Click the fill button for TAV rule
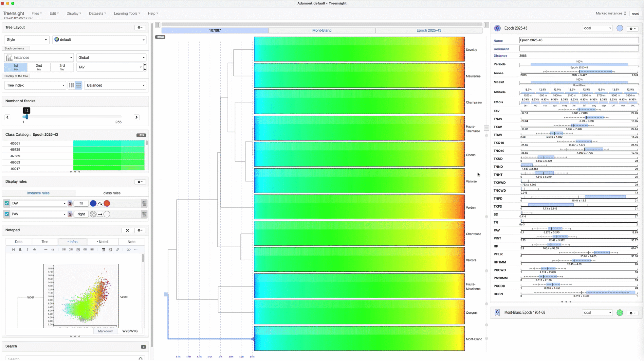Screen dimensions: 644x361 81,203
